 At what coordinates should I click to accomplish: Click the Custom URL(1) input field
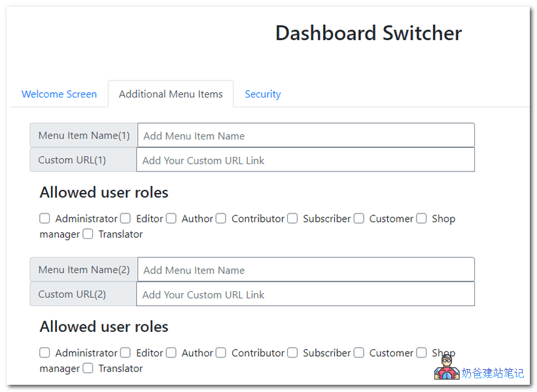tap(305, 160)
